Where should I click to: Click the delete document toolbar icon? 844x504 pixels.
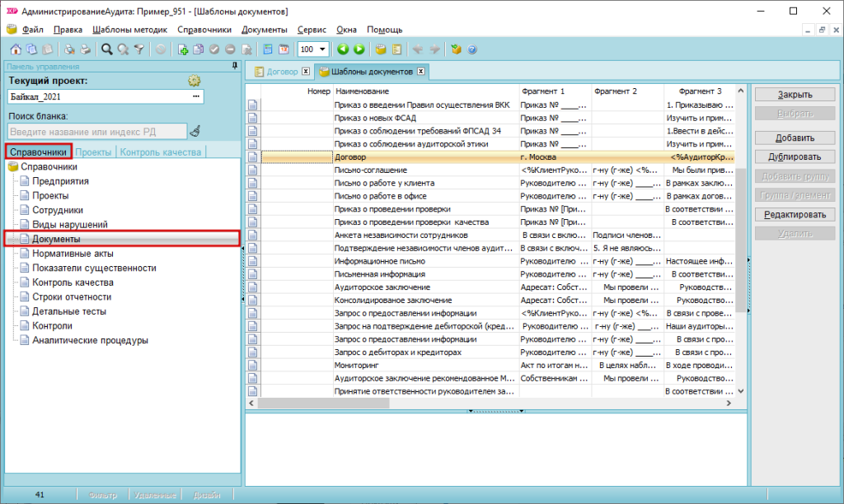point(246,49)
